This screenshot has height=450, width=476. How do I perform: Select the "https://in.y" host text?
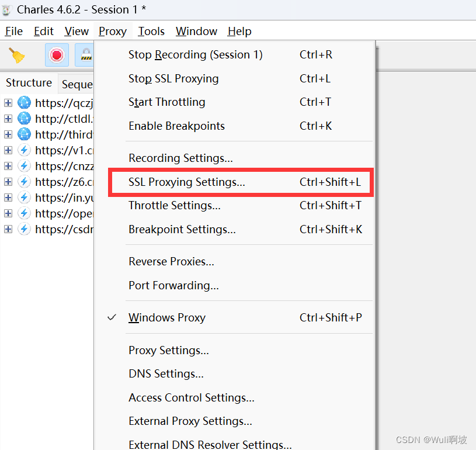tap(64, 198)
